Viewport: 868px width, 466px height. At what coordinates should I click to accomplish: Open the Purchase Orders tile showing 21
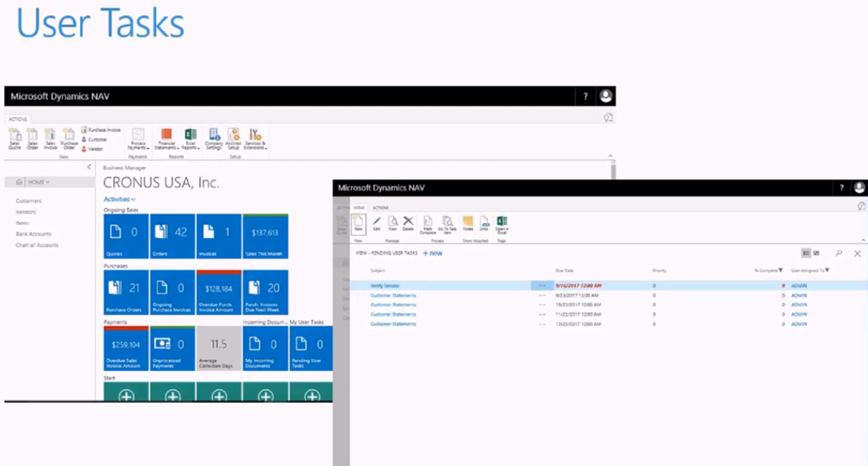pyautogui.click(x=126, y=292)
